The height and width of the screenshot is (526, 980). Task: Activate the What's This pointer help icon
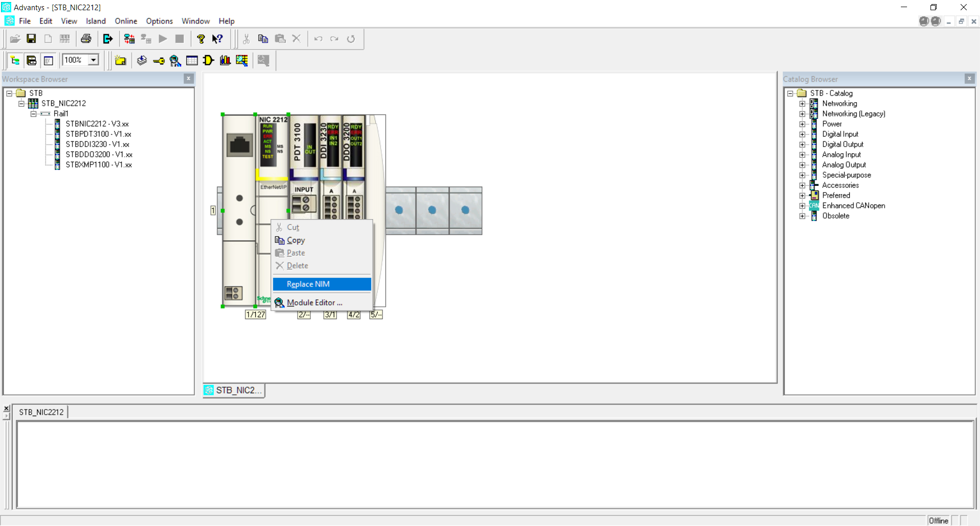(217, 39)
